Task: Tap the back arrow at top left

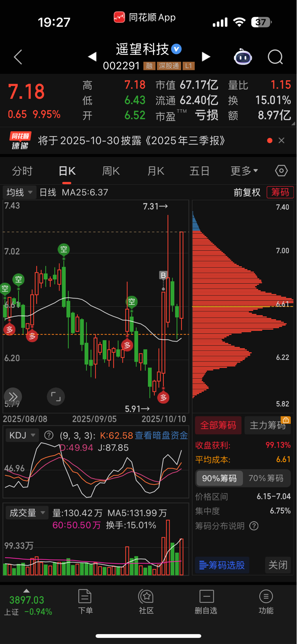Action: [18, 57]
